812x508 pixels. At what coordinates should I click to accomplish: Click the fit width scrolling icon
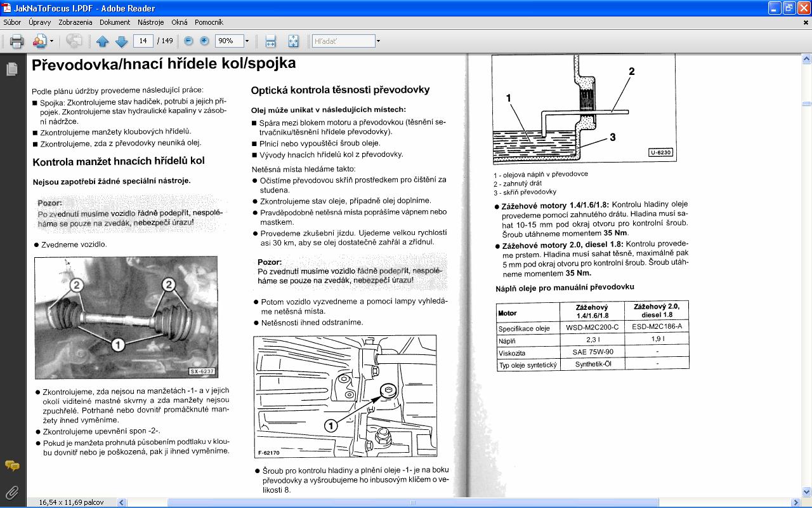(x=270, y=41)
